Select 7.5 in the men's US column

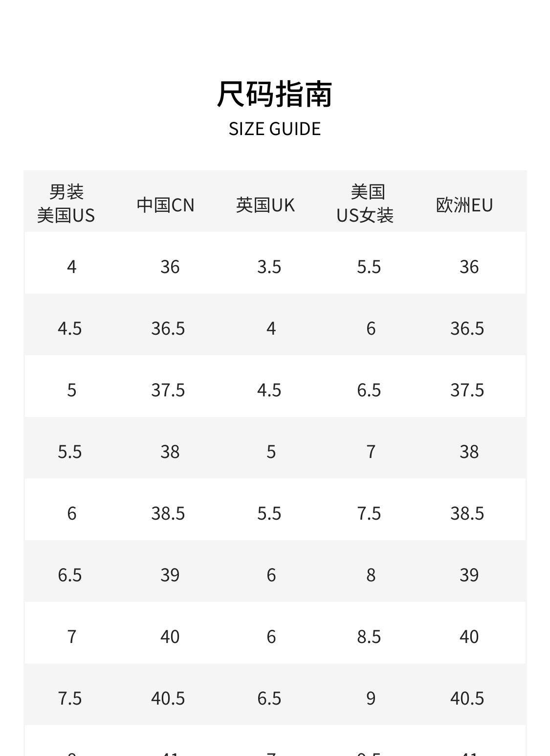[70, 698]
